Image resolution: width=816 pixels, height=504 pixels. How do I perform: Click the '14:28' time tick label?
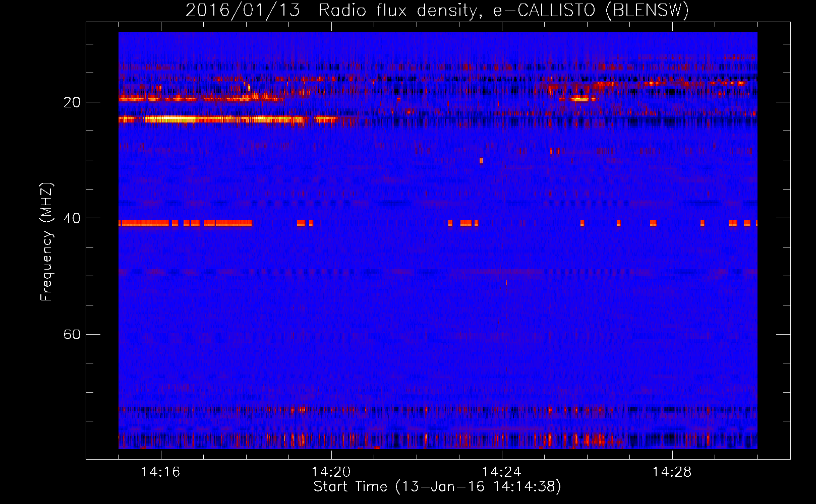[672, 472]
